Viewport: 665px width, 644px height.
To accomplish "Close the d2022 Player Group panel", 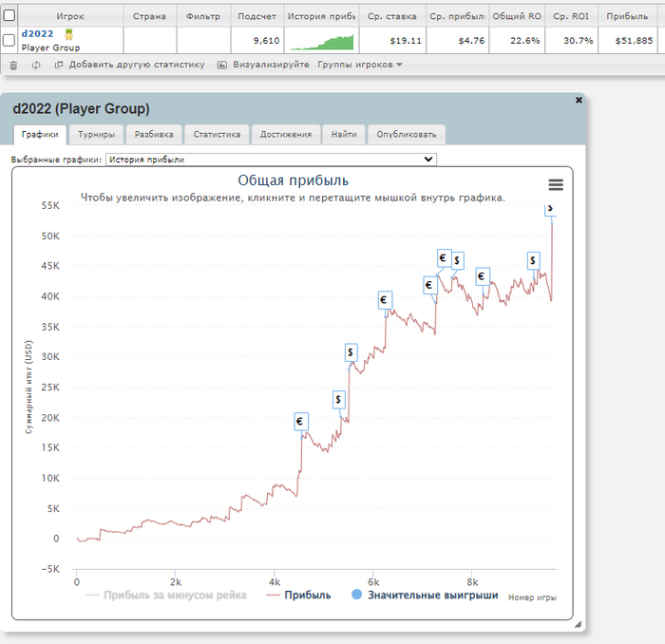I will (579, 100).
